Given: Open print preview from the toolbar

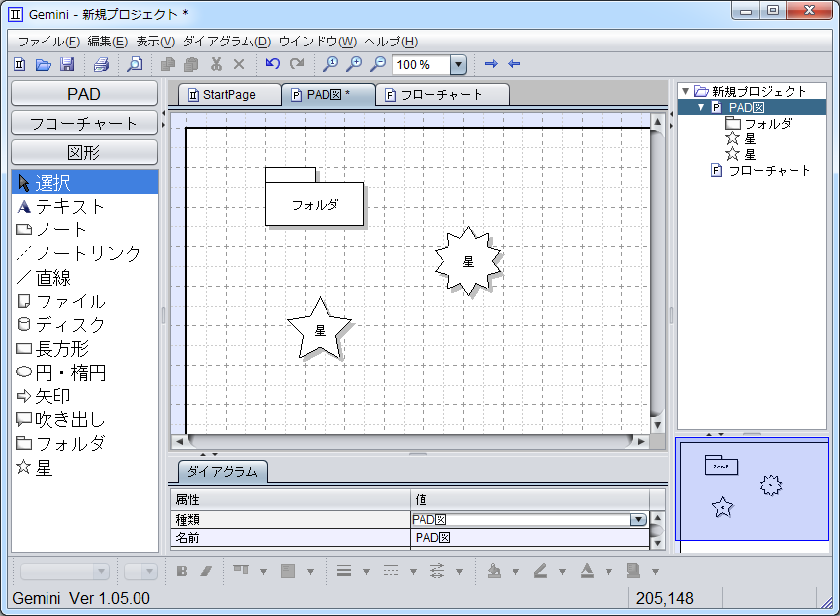Looking at the screenshot, I should pos(135,64).
